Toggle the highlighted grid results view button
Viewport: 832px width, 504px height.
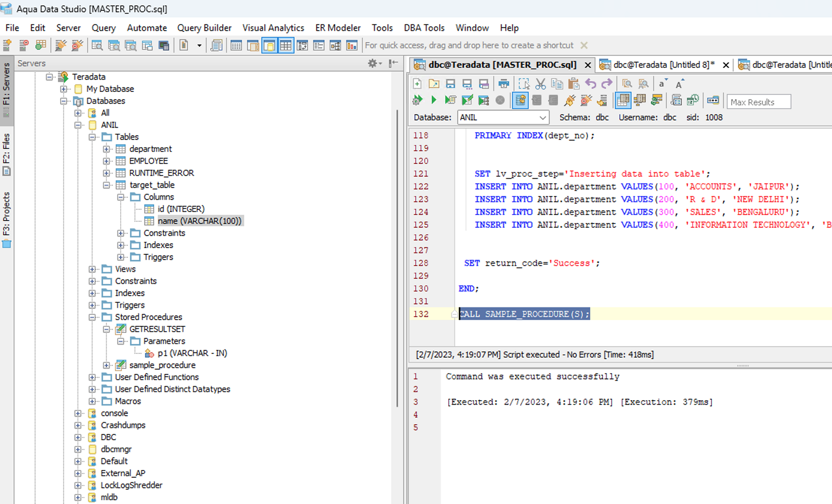coord(623,100)
